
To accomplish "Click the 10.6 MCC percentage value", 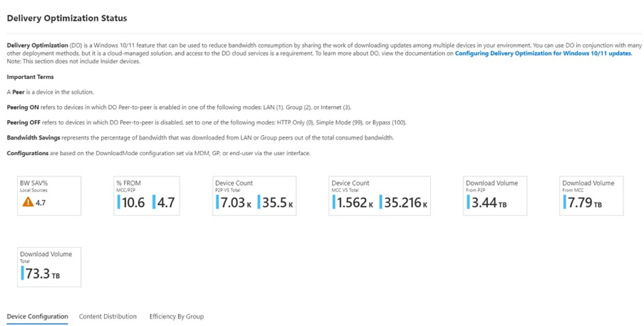I will tap(133, 203).
